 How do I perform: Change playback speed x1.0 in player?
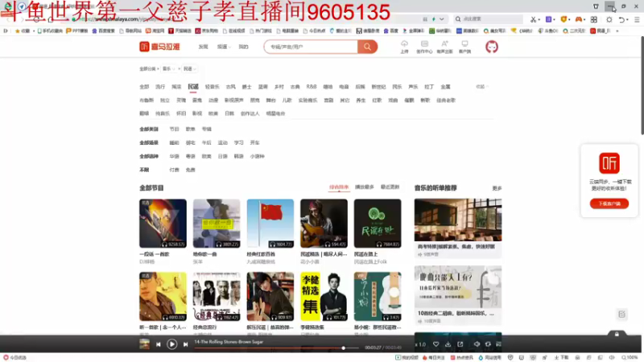point(420,344)
